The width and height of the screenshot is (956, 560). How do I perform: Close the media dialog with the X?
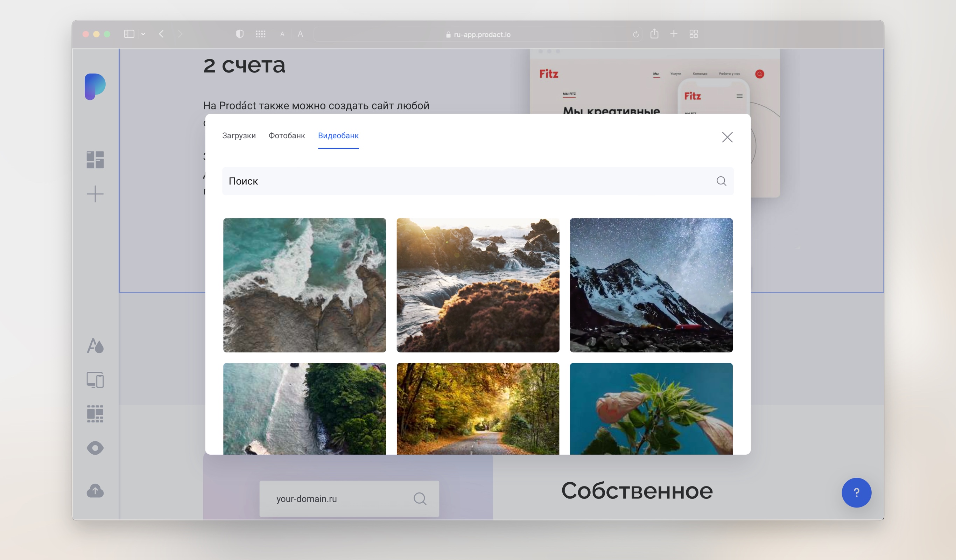point(727,137)
